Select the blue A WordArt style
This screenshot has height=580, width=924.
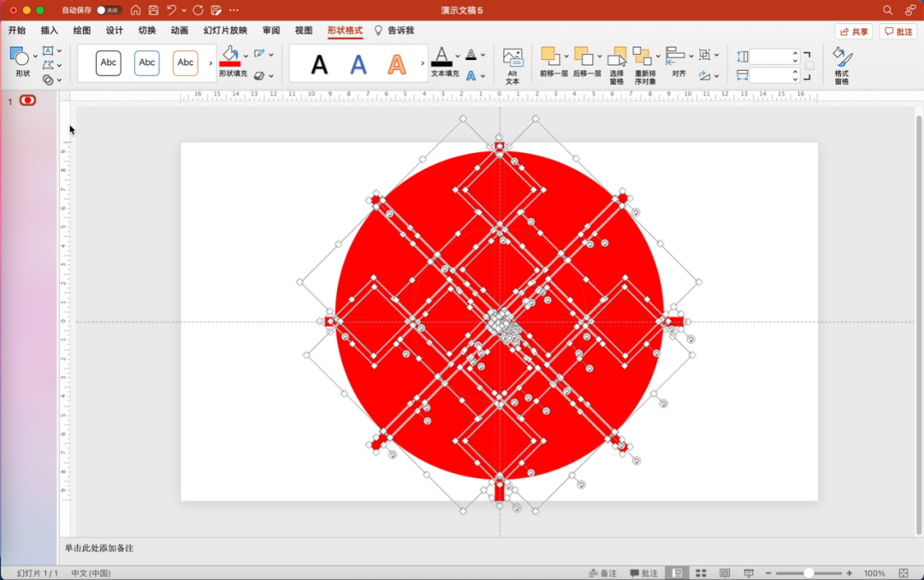tap(358, 64)
